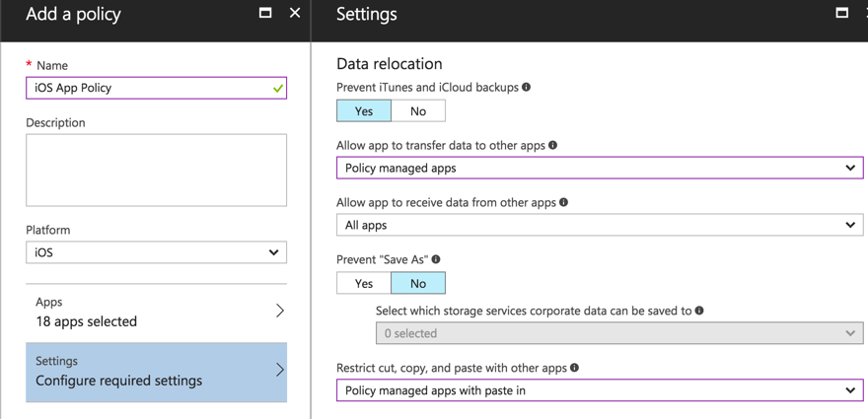Click the info icon beside Prevent iTunes and iCloud backups
Viewport: 868px width, 419px height.
(526, 87)
